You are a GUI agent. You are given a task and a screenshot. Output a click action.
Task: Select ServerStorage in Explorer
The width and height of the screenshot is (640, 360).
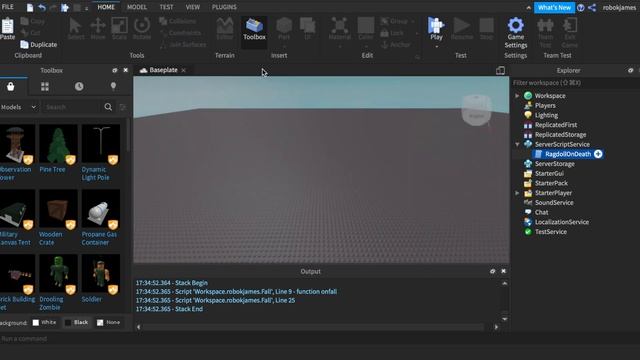click(x=554, y=164)
